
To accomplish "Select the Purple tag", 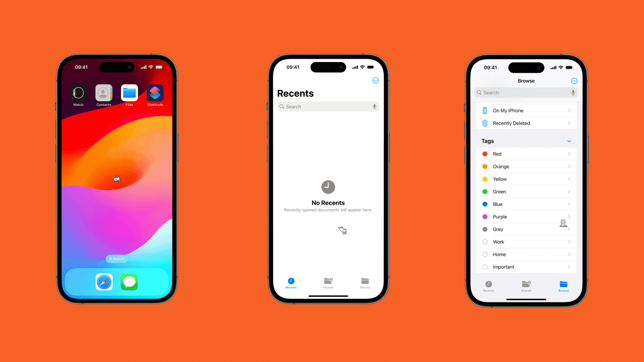I will pos(526,217).
